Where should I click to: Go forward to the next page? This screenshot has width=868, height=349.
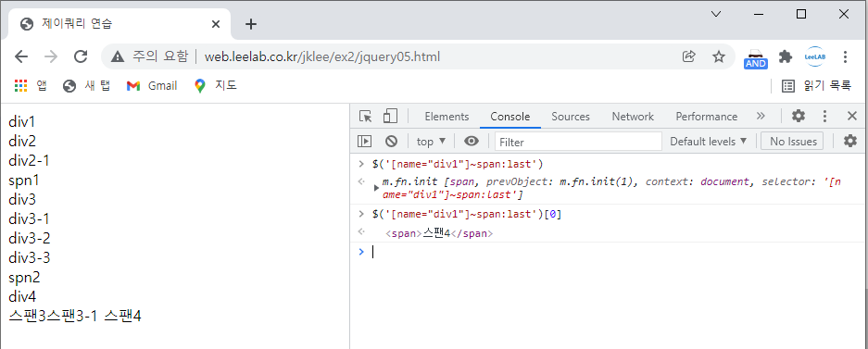tap(51, 56)
